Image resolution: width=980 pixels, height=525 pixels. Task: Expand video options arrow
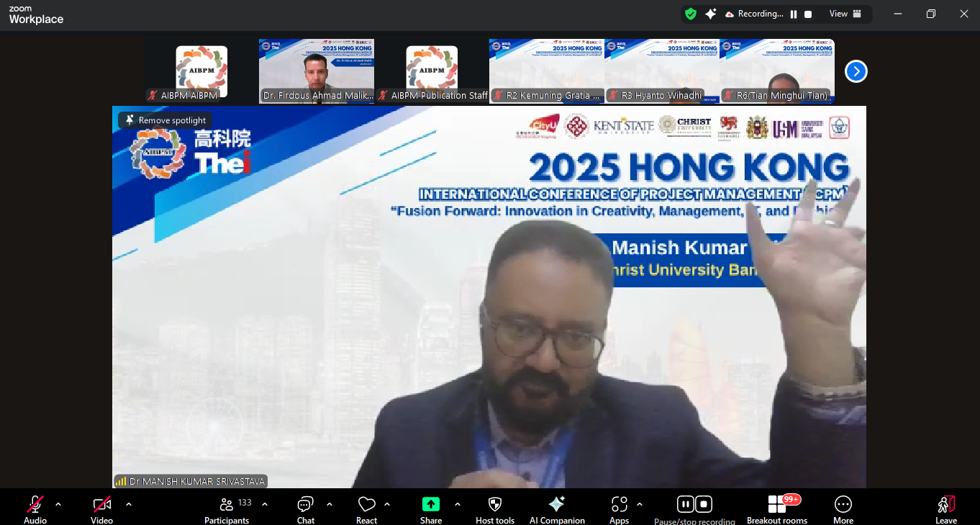point(129,504)
